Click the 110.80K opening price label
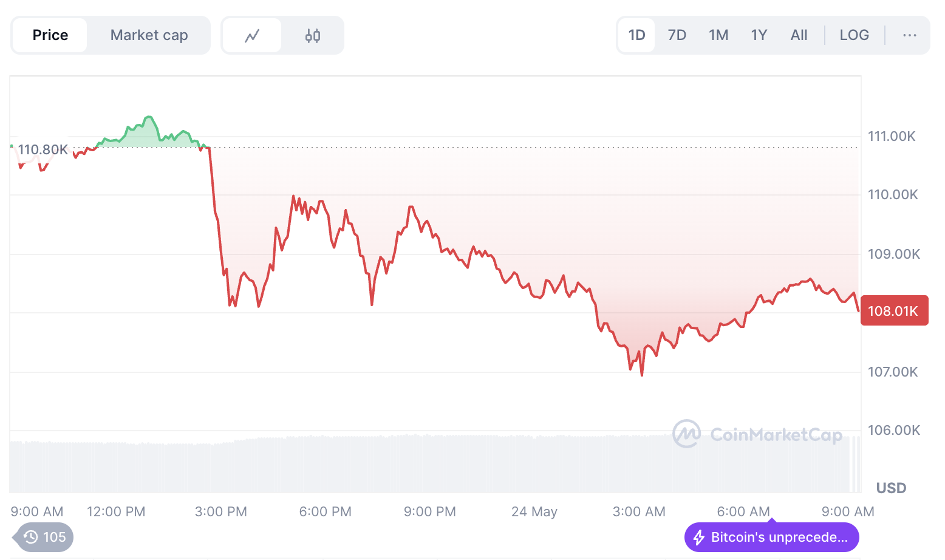The image size is (945, 560). 43,149
